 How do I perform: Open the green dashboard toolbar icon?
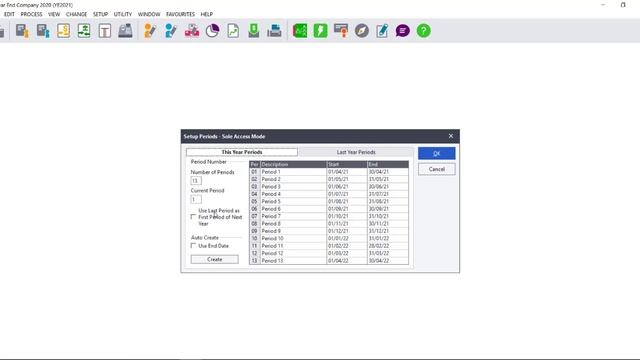pyautogui.click(x=300, y=31)
